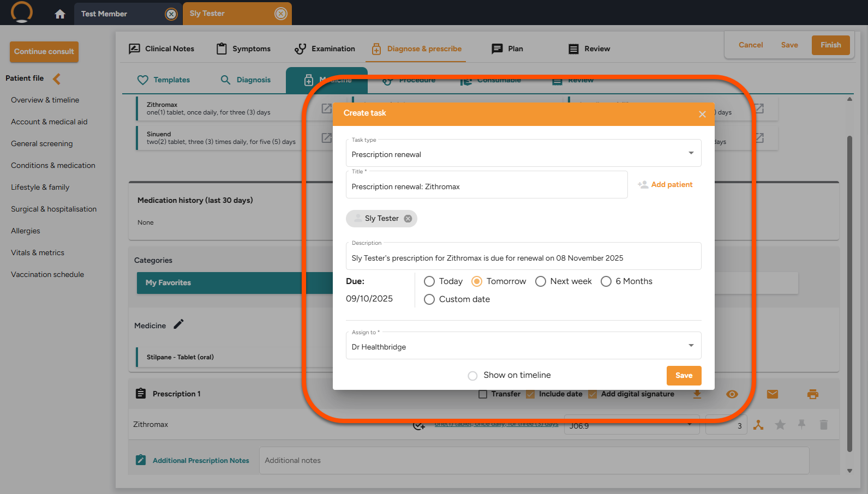This screenshot has width=868, height=494.
Task: Click the Zithromax row's branch icon
Action: (x=758, y=425)
